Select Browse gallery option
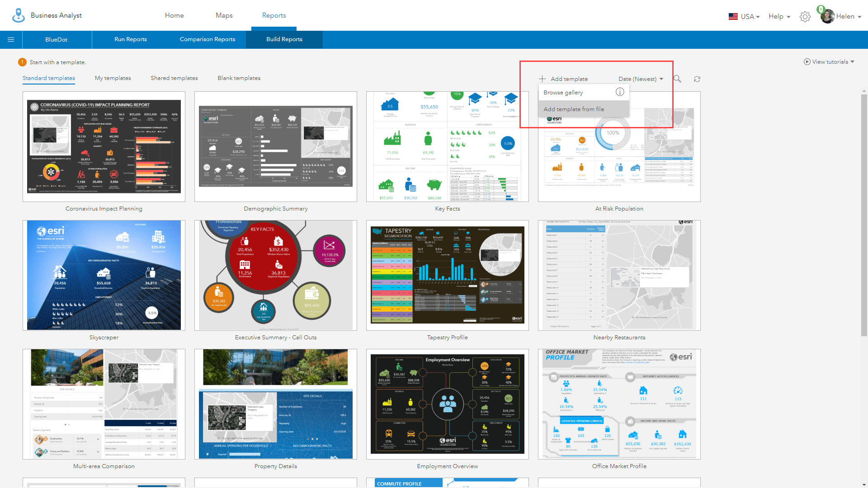 [x=563, y=92]
